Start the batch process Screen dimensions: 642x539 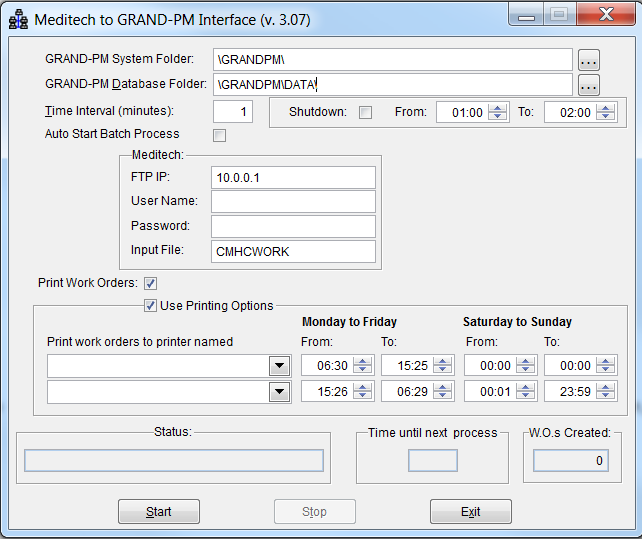click(159, 512)
